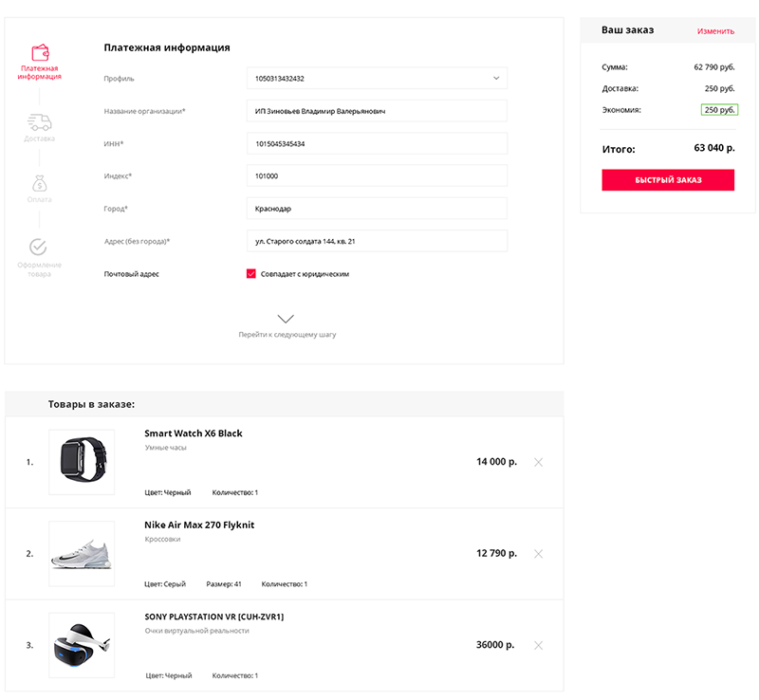Open the PlayStation VR headset thumbnail
Image resolution: width=759 pixels, height=700 pixels.
tap(82, 645)
